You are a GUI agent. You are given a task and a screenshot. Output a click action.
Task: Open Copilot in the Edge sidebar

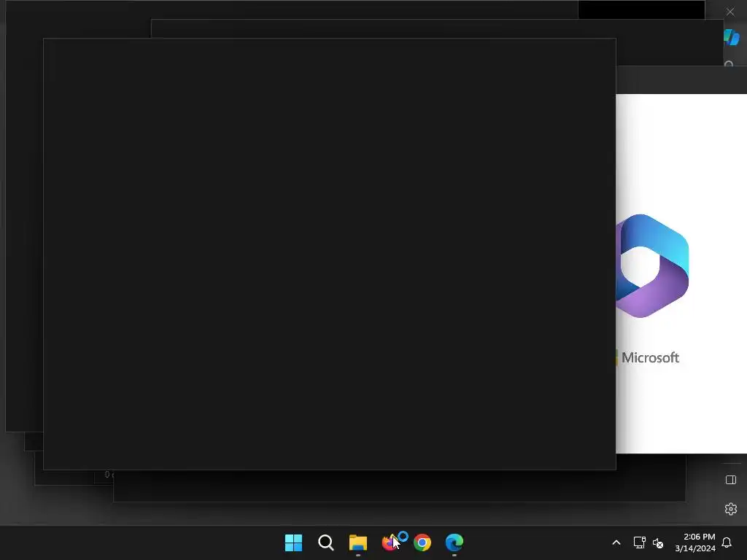click(x=731, y=37)
